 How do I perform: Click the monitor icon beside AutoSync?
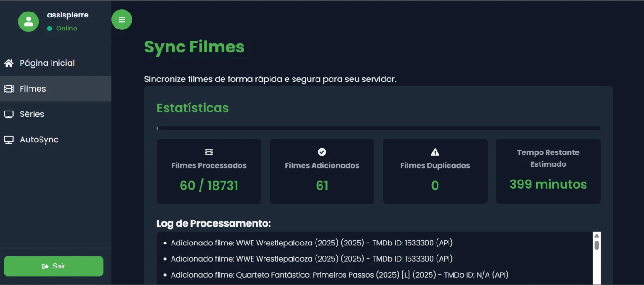[x=9, y=140]
